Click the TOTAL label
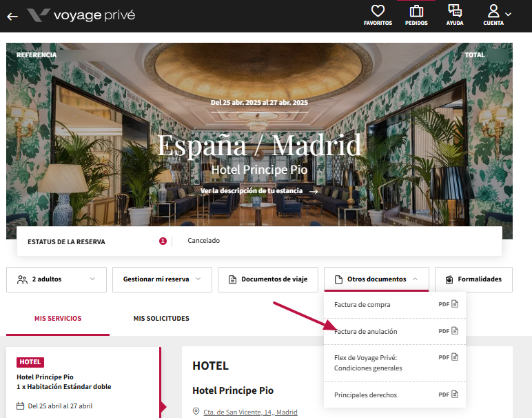Screen dimensions: 532x418 pyautogui.click(x=474, y=54)
